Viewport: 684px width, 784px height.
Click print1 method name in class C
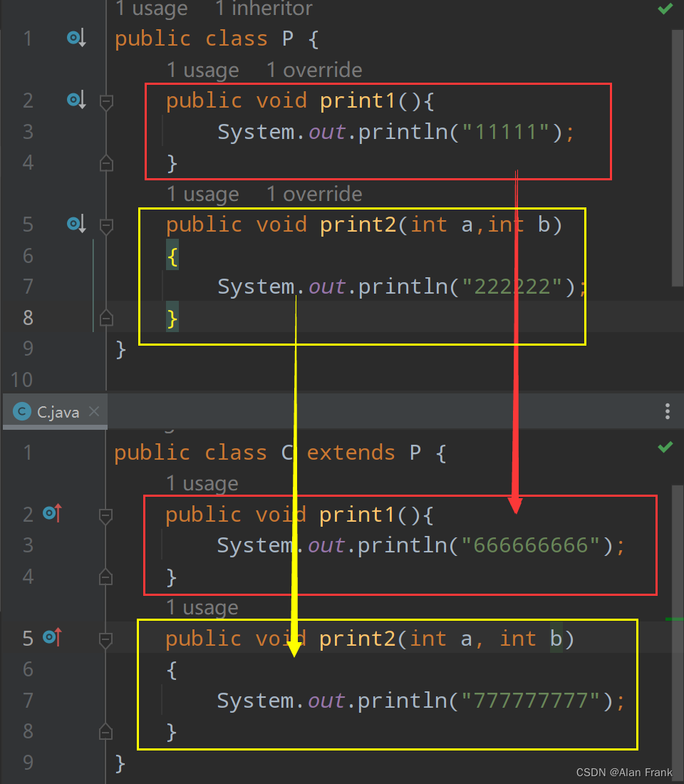click(x=357, y=515)
